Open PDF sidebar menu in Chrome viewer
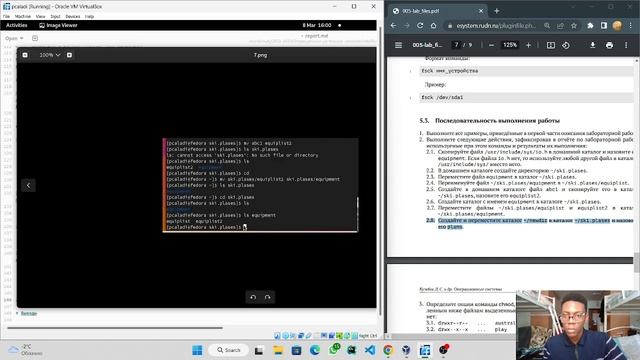The image size is (640, 360). tap(398, 45)
